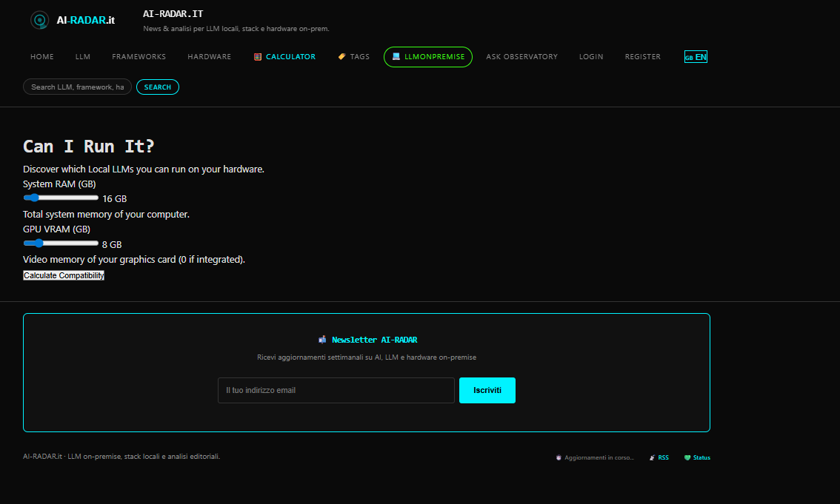Click the LLMONPREMISE pill toggle
This screenshot has width=840, height=504.
(x=427, y=56)
